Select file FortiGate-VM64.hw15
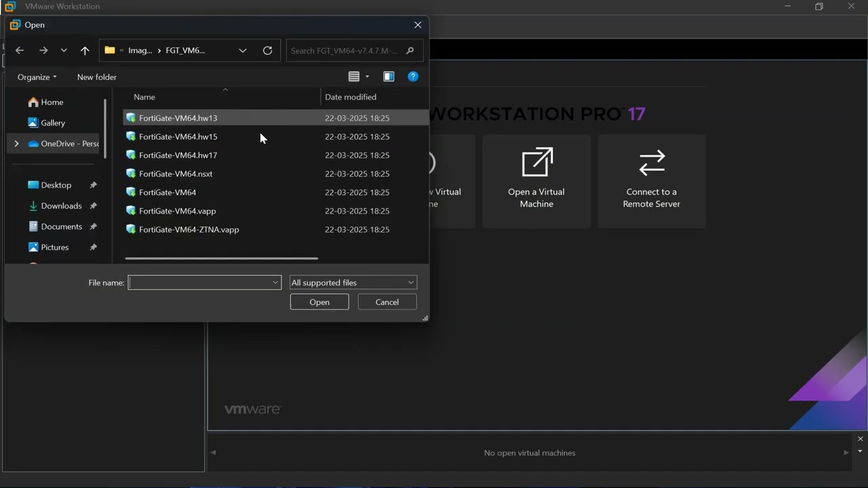Screen dimensions: 868x488 pos(275,136)
